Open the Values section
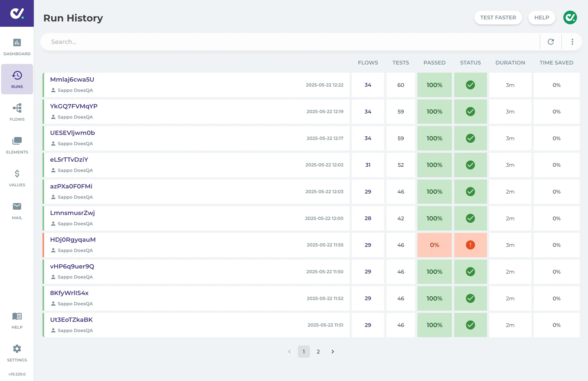Viewport: 588px width, 381px height. tap(17, 178)
